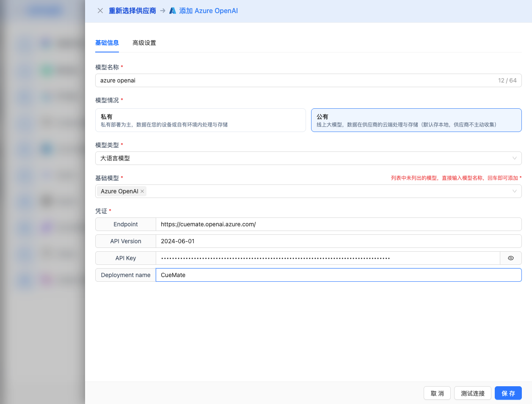Expand the 模型类型 dropdown arrow
Image resolution: width=532 pixels, height=404 pixels.
coord(514,158)
